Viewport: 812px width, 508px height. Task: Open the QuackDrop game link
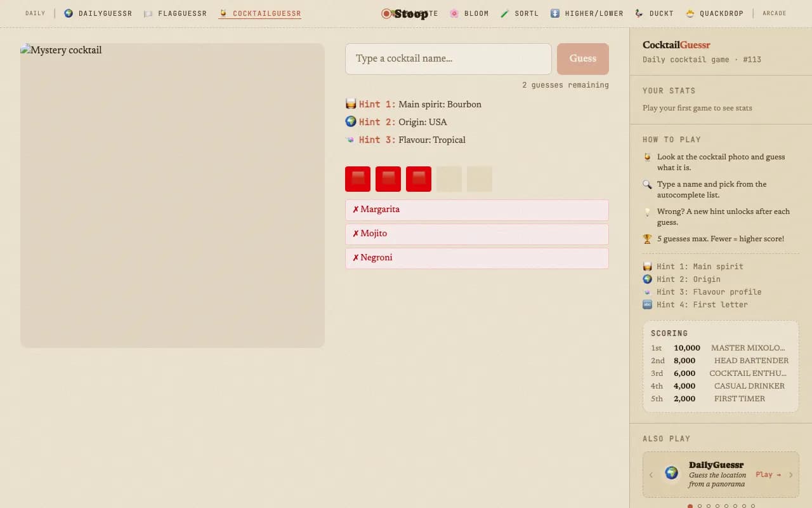pos(714,13)
